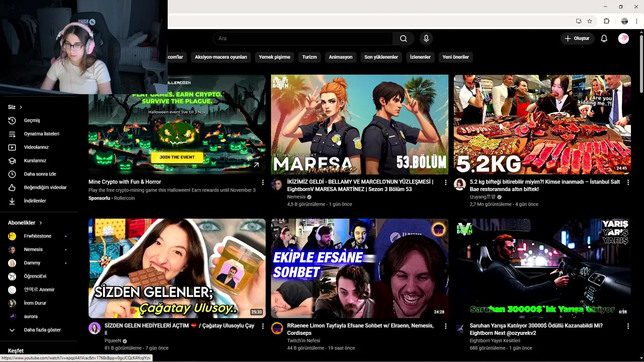Open tzuyang channel avatar
Viewport: 644px width, 362px height.
tap(460, 184)
